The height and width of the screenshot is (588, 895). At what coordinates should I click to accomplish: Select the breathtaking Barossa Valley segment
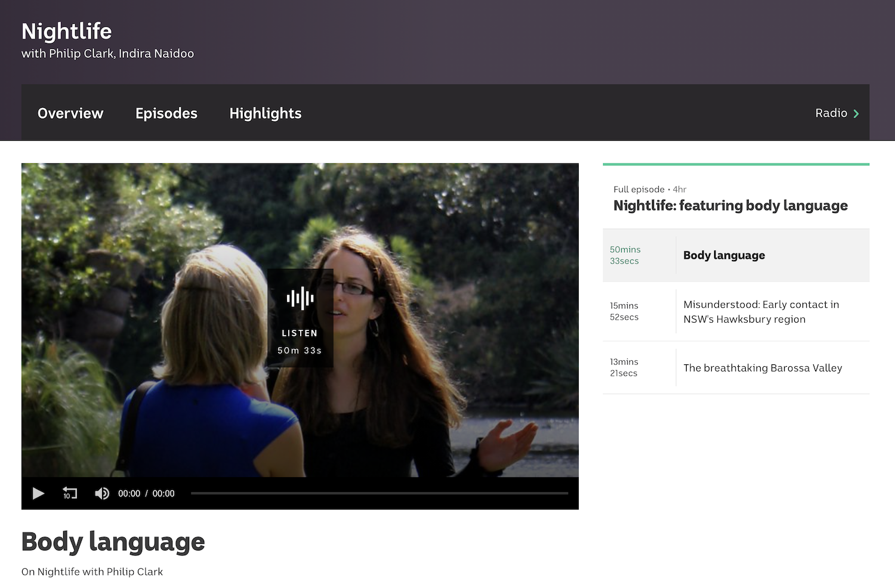[x=763, y=368]
